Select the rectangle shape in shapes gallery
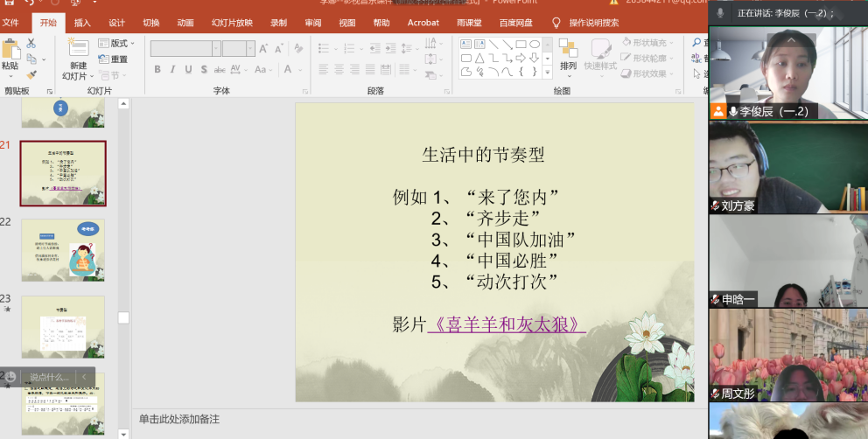The height and width of the screenshot is (439, 868). tap(521, 44)
